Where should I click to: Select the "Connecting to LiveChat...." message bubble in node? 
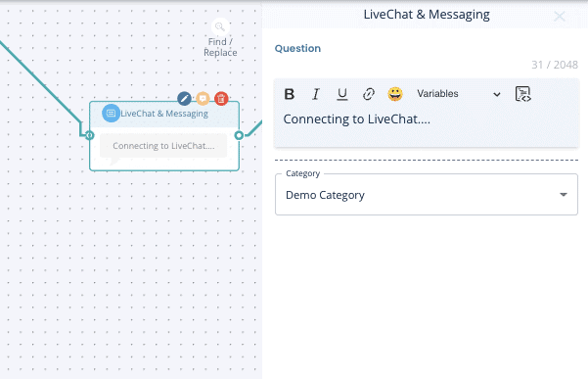(163, 146)
